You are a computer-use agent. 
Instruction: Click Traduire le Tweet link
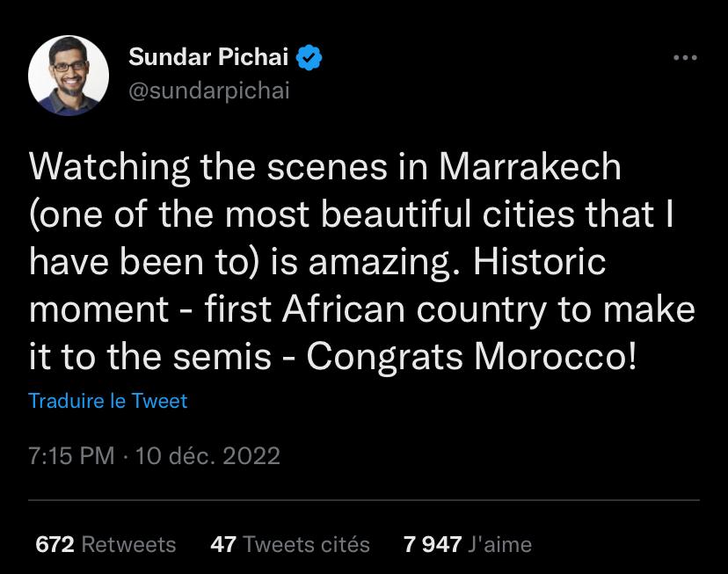[107, 401]
